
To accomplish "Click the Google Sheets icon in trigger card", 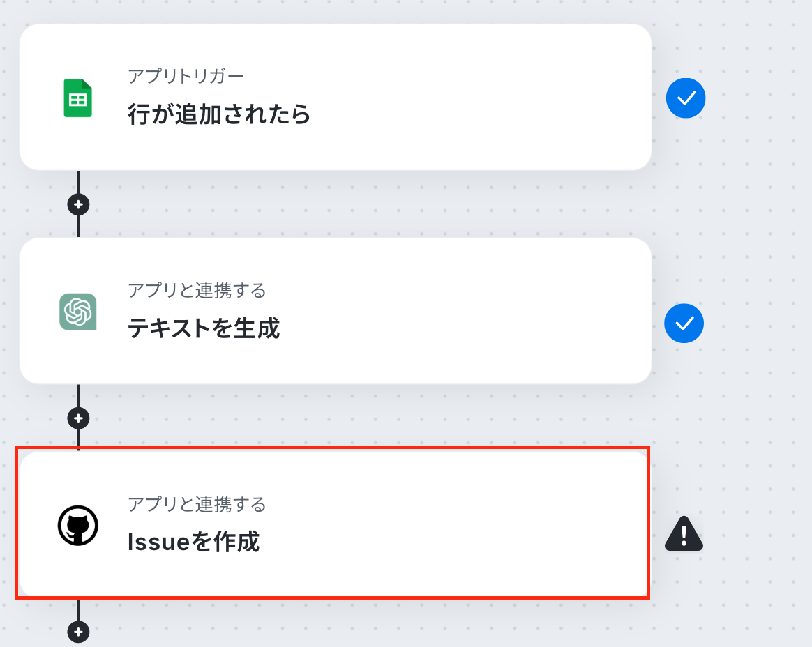I will [x=77, y=98].
